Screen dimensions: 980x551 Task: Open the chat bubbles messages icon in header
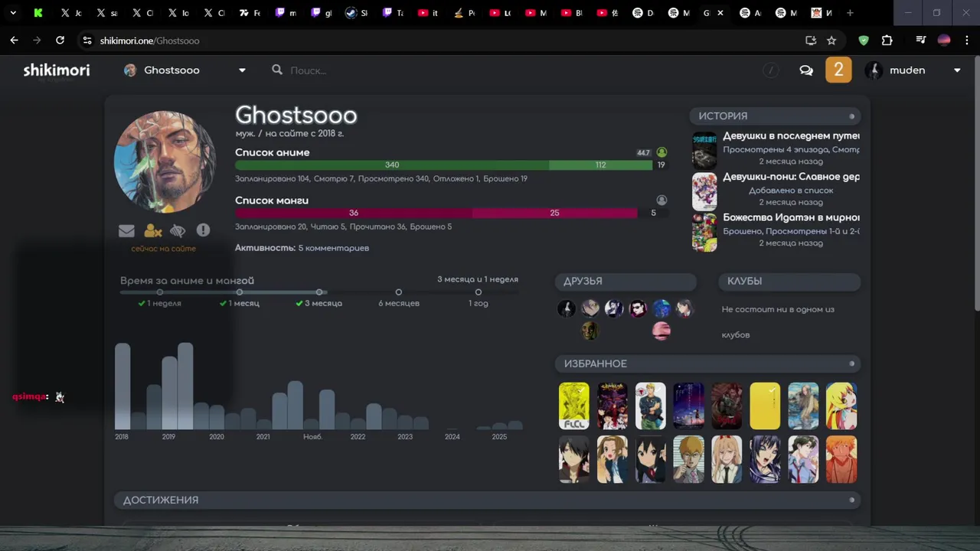point(806,70)
